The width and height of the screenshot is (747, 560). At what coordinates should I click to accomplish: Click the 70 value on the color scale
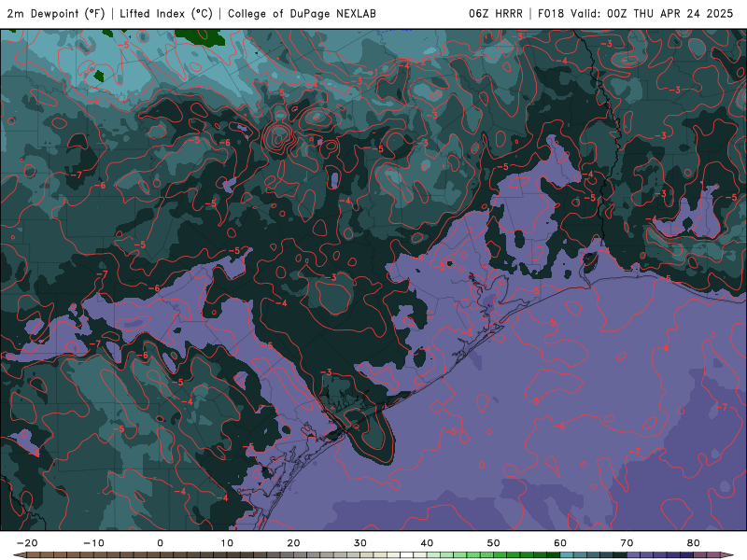coord(627,543)
